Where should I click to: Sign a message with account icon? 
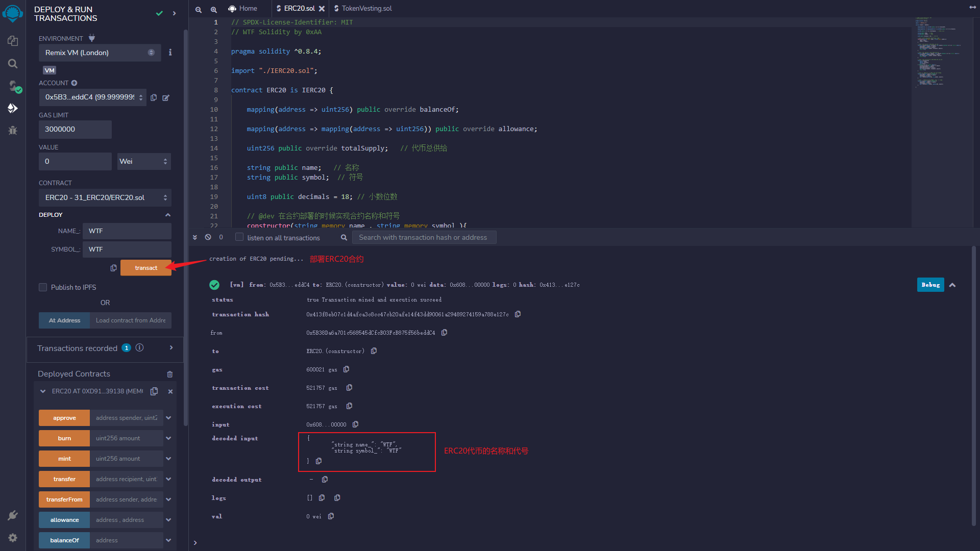[x=166, y=97]
